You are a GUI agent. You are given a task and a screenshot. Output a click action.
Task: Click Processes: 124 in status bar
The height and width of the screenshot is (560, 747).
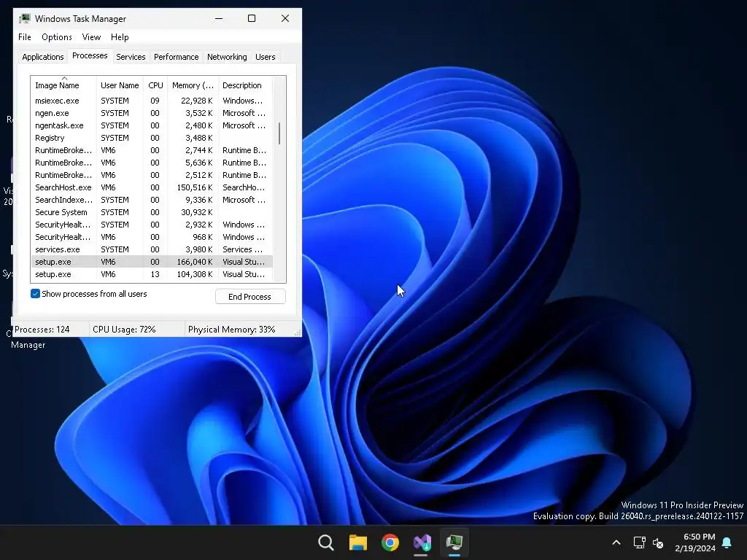point(42,330)
